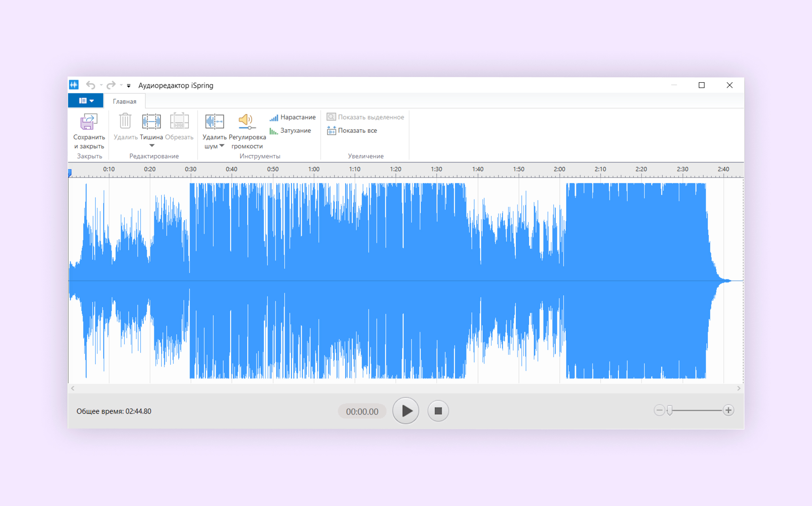Open the Undo history dropdown arrow
812x506 pixels.
coord(101,85)
